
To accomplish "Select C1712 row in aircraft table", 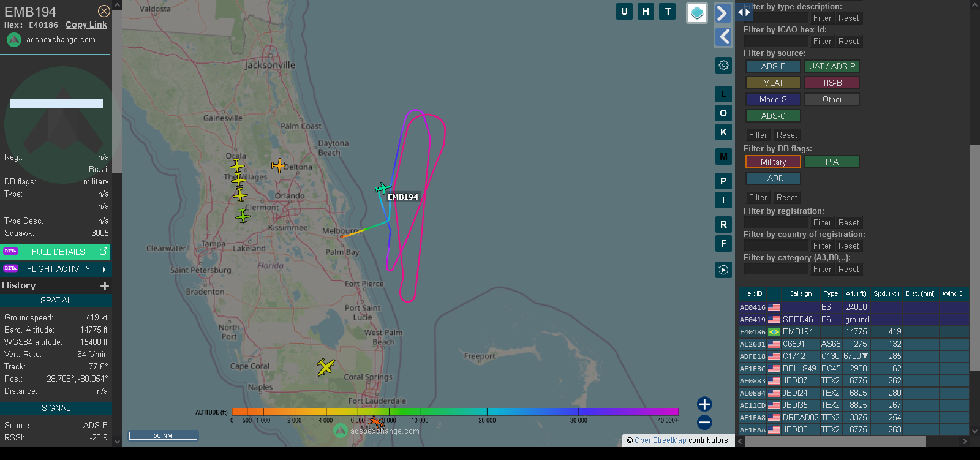I will point(854,356).
